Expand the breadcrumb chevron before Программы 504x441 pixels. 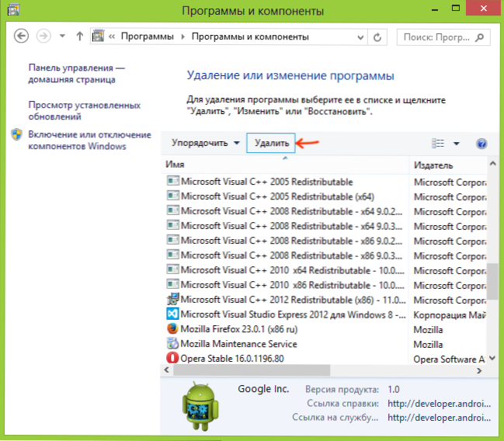pyautogui.click(x=112, y=36)
